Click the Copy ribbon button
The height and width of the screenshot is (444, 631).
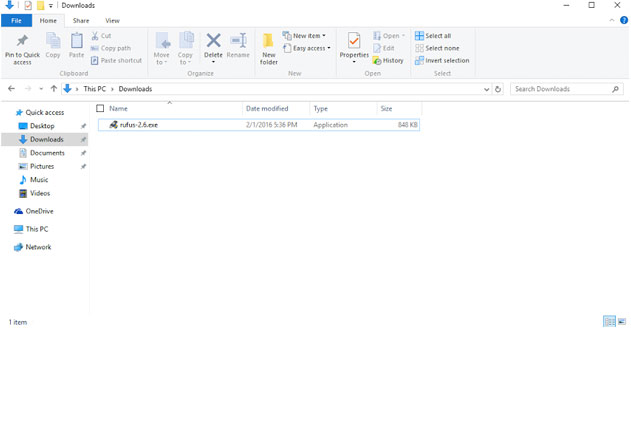click(53, 45)
